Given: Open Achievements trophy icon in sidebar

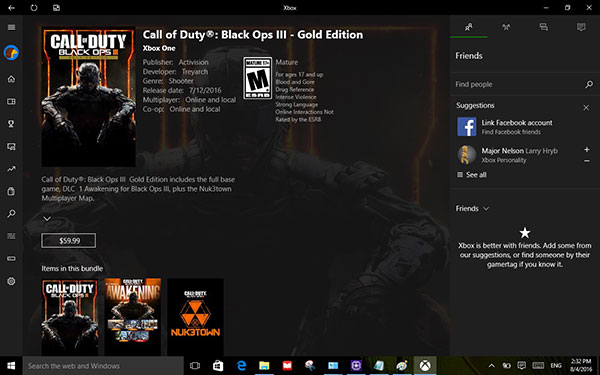Looking at the screenshot, I should coord(11,124).
